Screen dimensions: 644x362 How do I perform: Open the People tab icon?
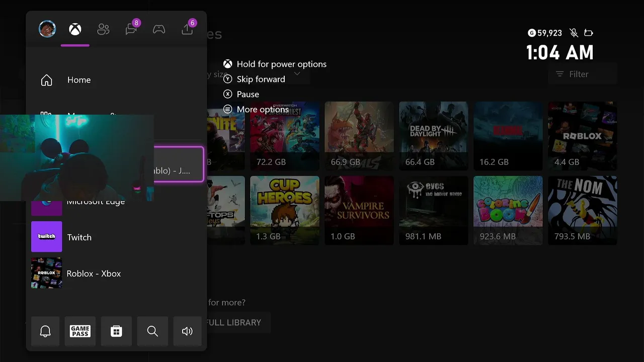point(103,30)
